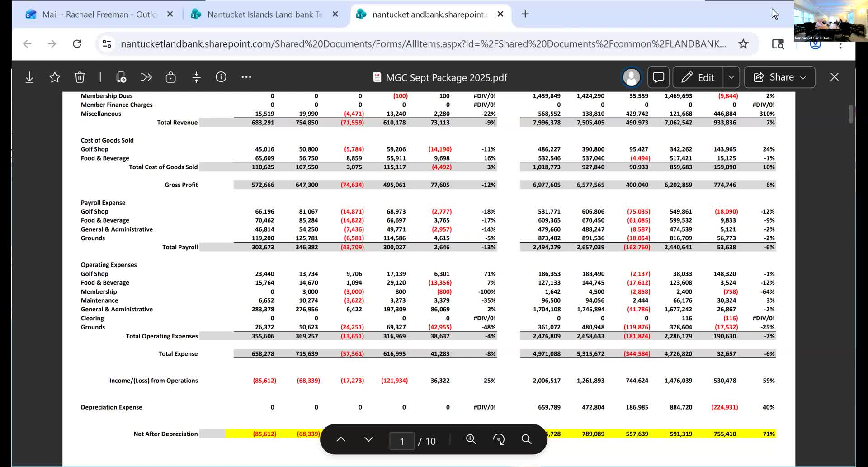Image resolution: width=868 pixels, height=467 pixels.
Task: Open the comments panel icon
Action: click(x=658, y=77)
